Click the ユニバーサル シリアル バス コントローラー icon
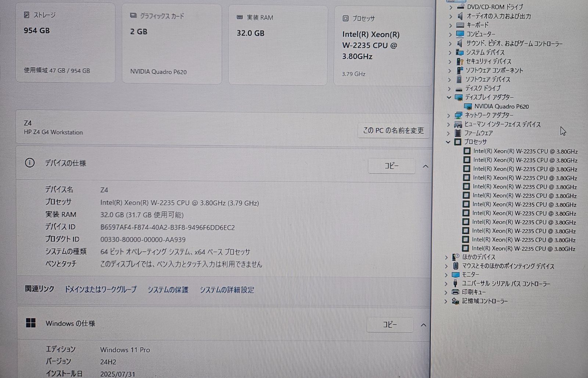 [456, 283]
